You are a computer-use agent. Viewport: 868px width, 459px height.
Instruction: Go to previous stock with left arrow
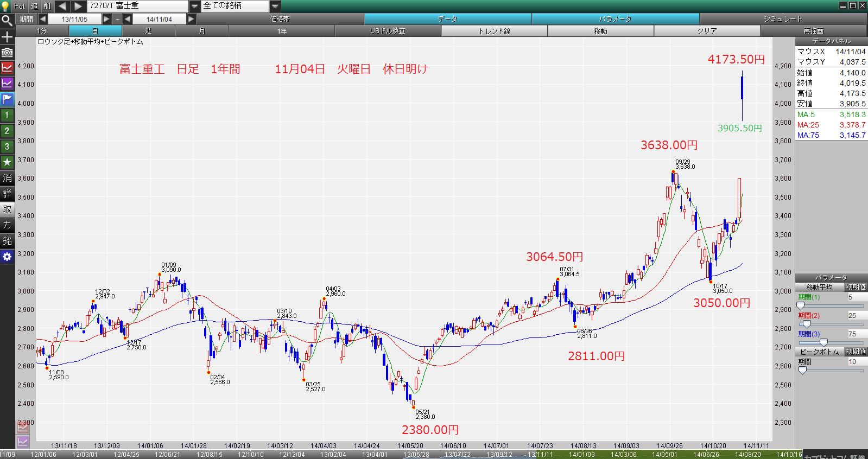coord(62,6)
